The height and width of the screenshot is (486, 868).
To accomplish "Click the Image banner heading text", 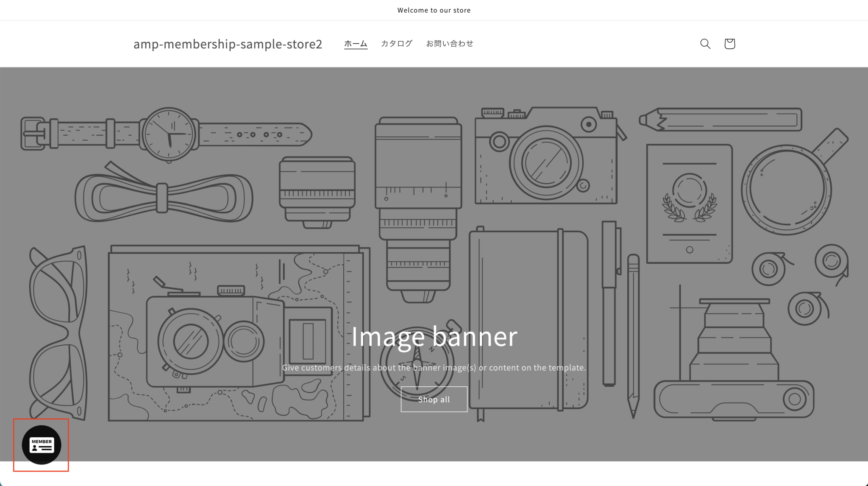I will coord(434,336).
